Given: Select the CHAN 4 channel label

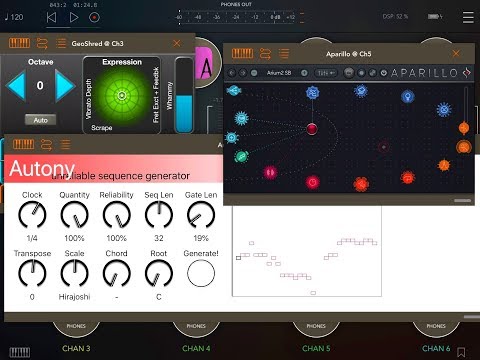Looking at the screenshot, I should coord(196,348).
